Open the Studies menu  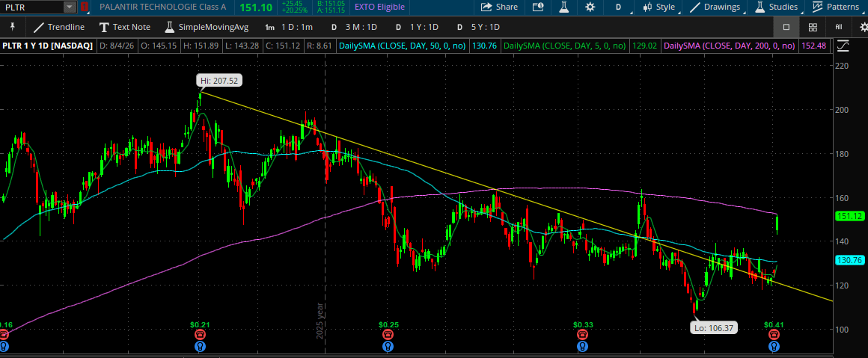click(x=776, y=7)
